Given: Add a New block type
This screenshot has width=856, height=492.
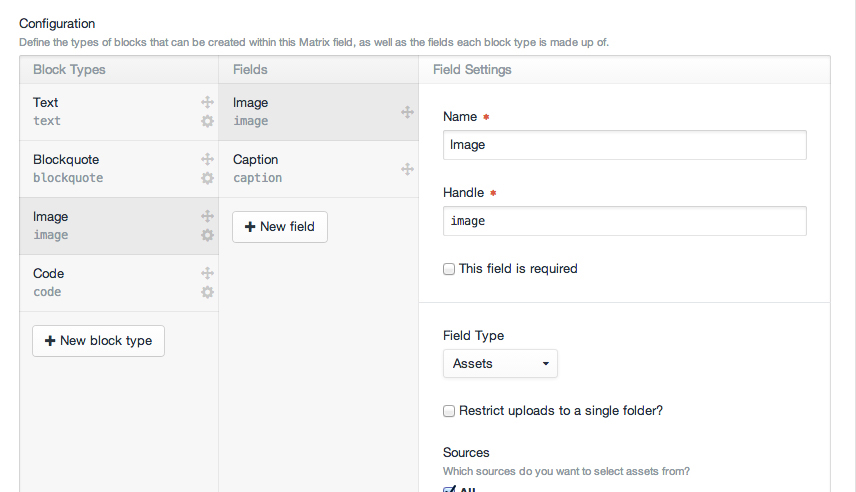Looking at the screenshot, I should [98, 341].
